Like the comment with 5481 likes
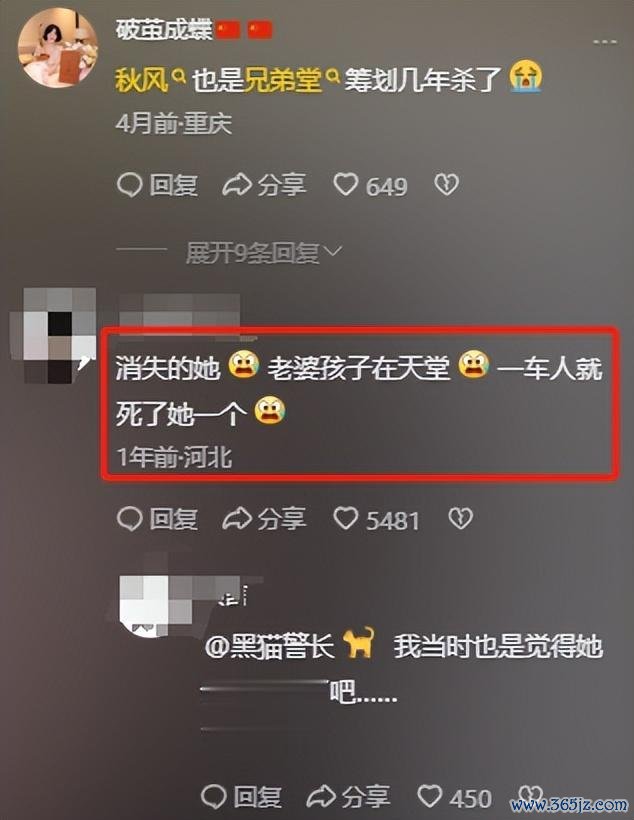The image size is (634, 820). pyautogui.click(x=346, y=519)
